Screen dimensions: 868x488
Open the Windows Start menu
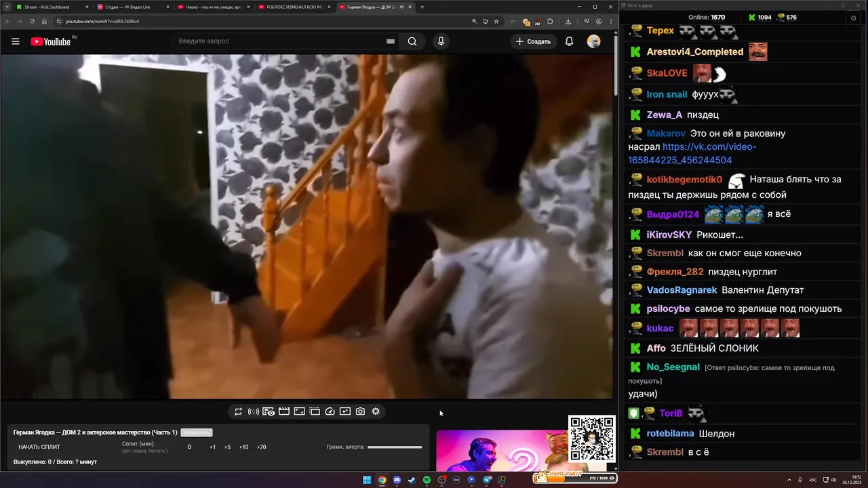point(367,480)
